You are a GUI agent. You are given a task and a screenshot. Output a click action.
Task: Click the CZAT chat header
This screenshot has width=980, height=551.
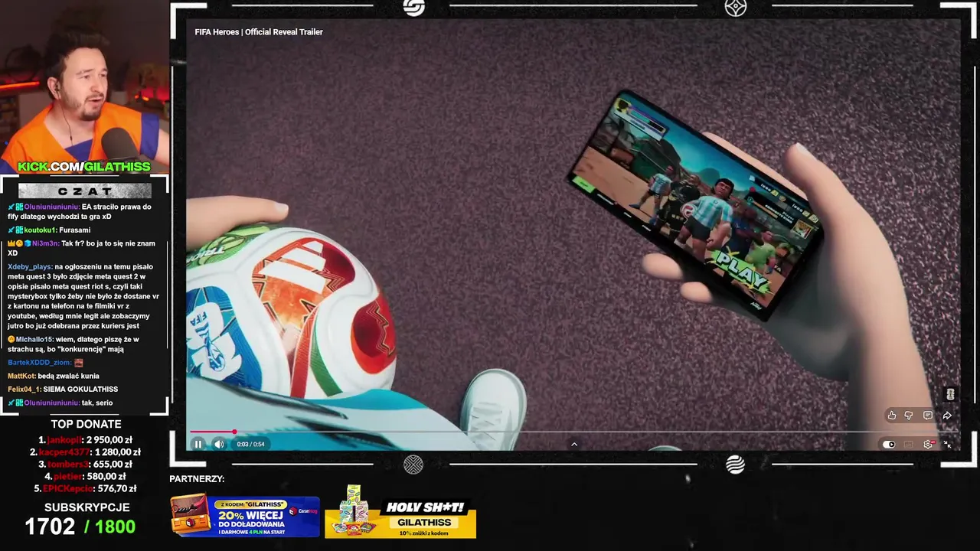85,191
